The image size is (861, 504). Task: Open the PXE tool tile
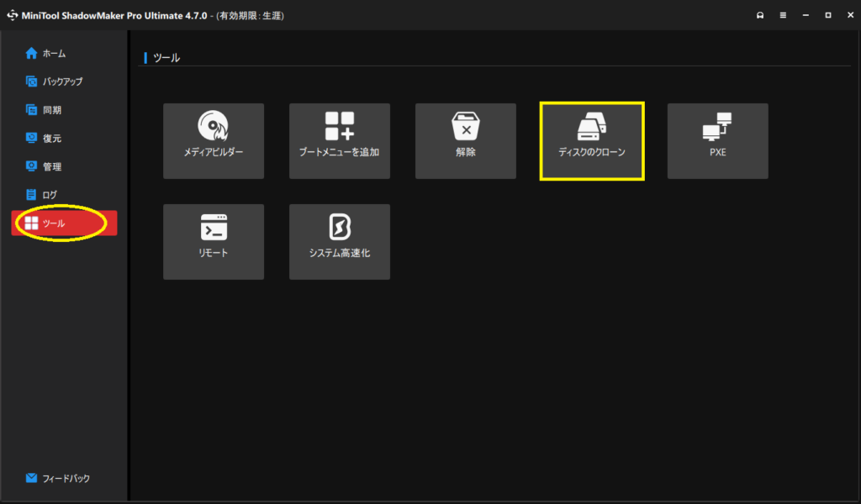(718, 141)
